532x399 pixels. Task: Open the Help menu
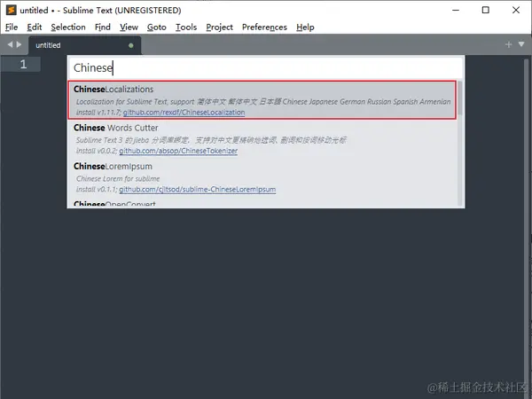coord(305,27)
